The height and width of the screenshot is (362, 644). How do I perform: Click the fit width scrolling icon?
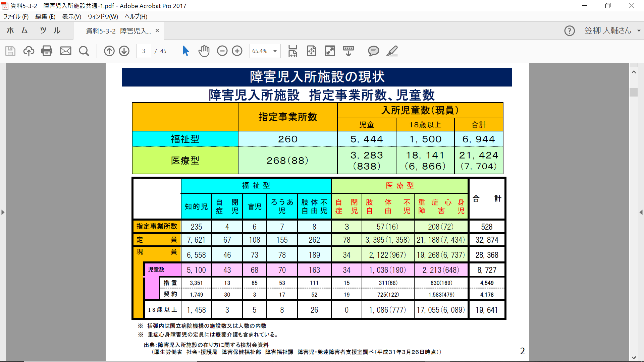(x=293, y=51)
